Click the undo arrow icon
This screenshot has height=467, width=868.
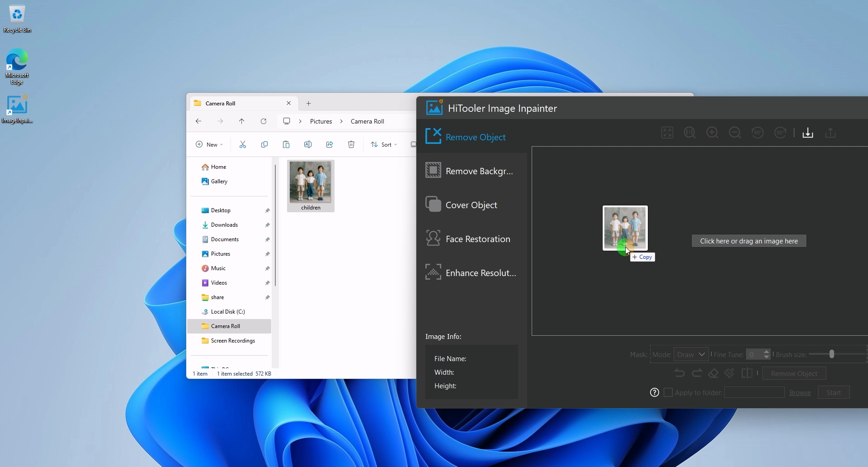(x=679, y=373)
